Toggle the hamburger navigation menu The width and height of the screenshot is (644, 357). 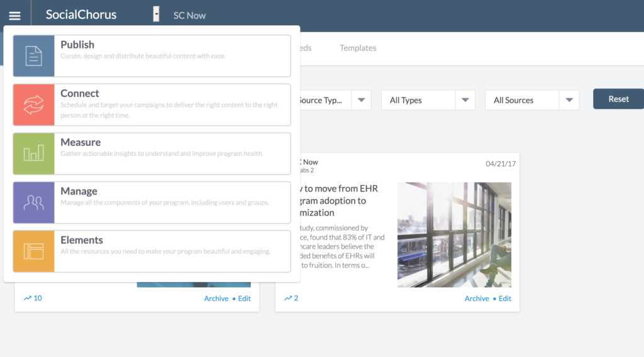[15, 16]
